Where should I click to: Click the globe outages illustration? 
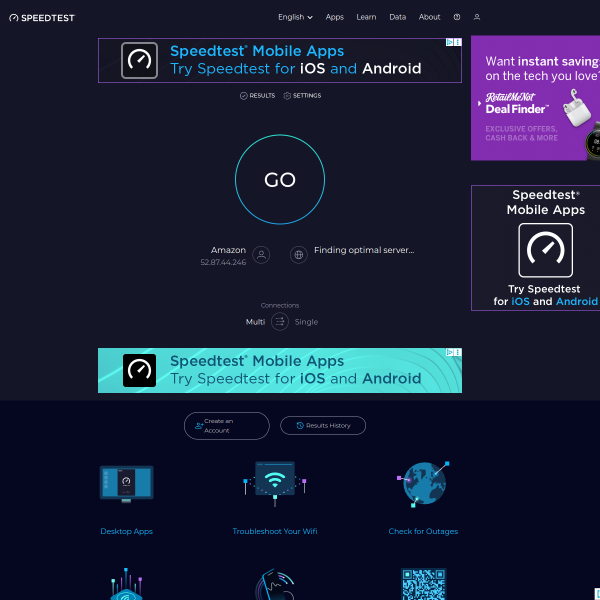click(423, 484)
